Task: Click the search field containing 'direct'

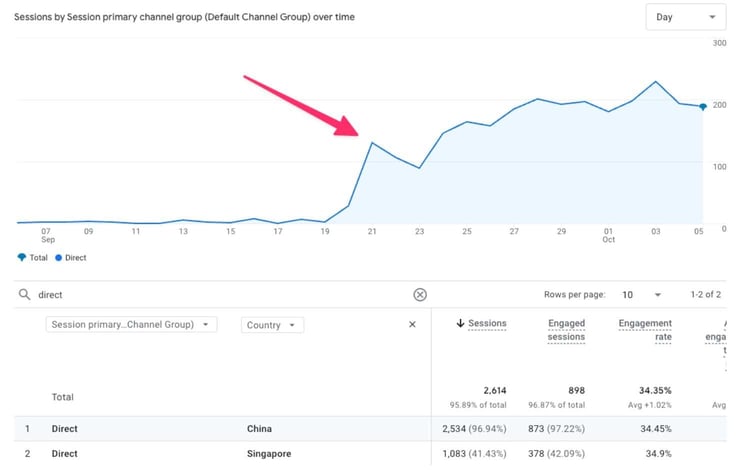Action: click(x=221, y=295)
